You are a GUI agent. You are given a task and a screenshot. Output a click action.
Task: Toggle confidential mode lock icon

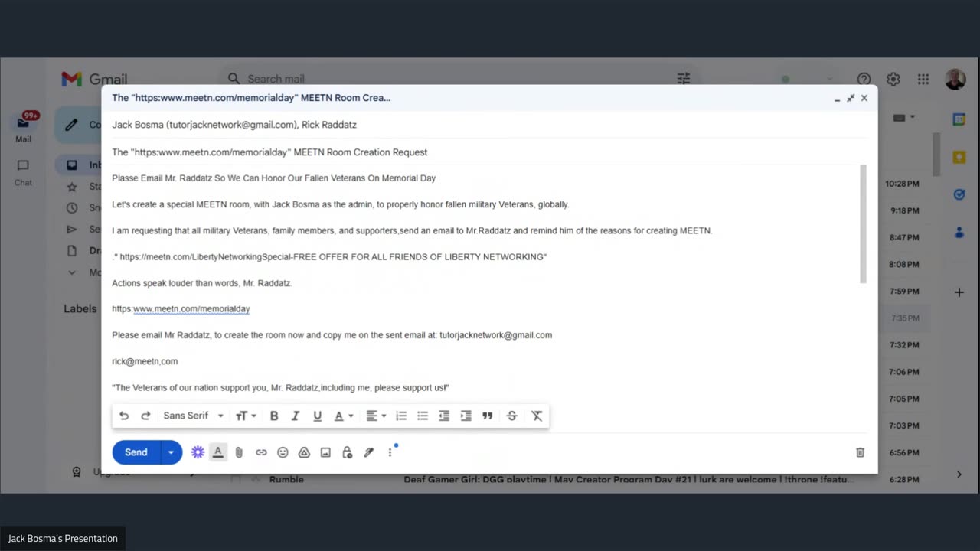(x=347, y=452)
